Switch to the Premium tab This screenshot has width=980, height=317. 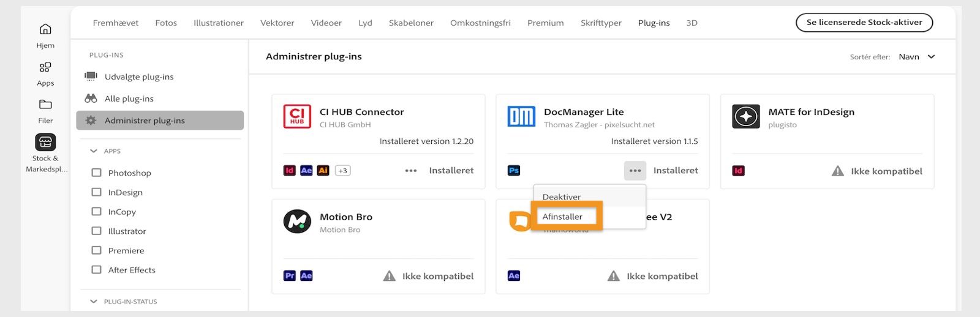tap(545, 23)
